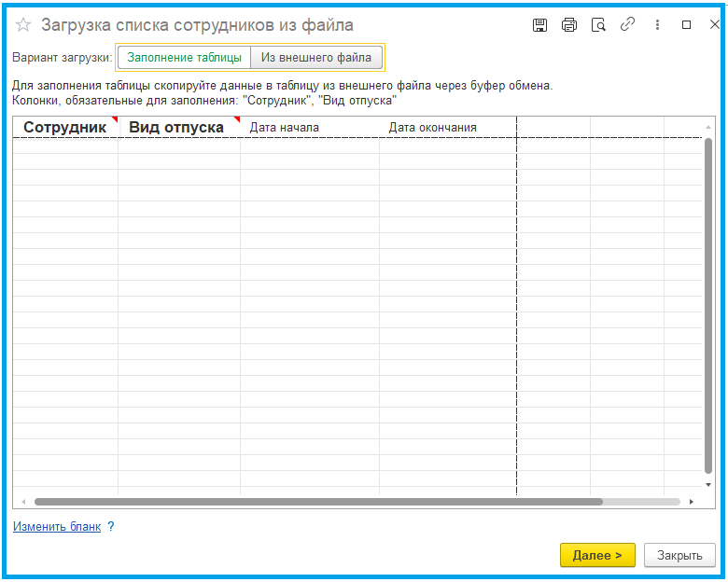728x582 pixels.
Task: Click the 'Вид отпуска' column header
Action: tap(176, 128)
